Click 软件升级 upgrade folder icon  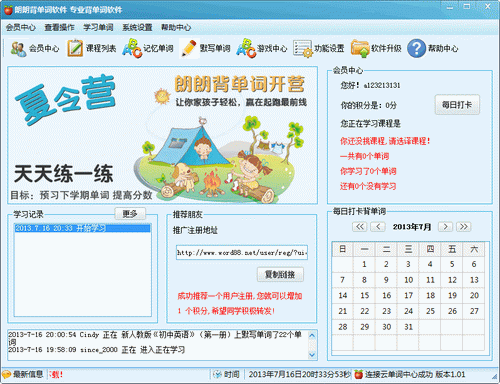[x=360, y=49]
